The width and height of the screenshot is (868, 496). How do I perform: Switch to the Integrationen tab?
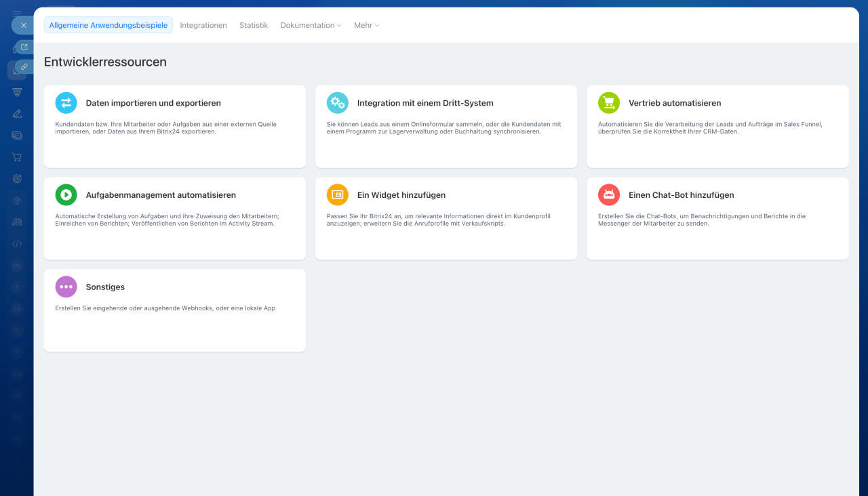click(x=203, y=25)
